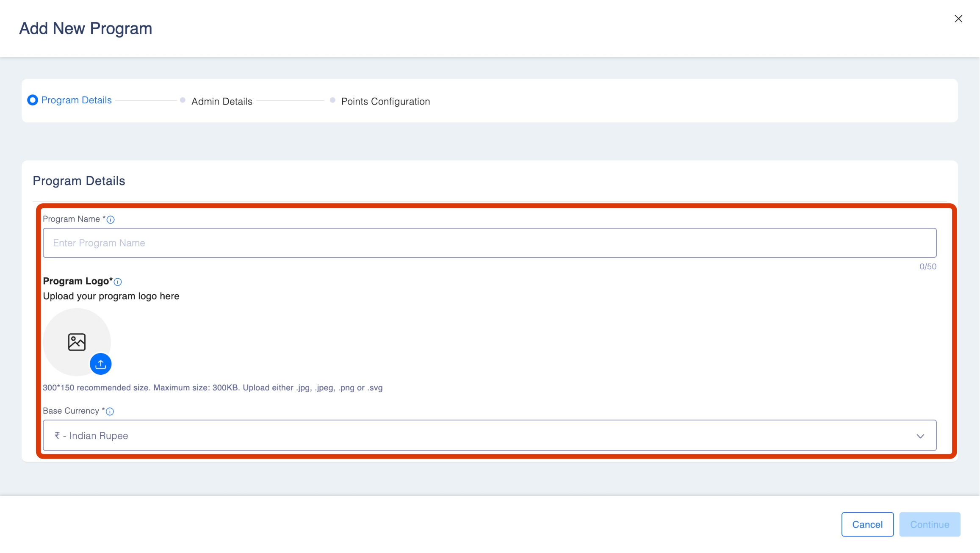Open the Program Details step label

[x=76, y=100]
